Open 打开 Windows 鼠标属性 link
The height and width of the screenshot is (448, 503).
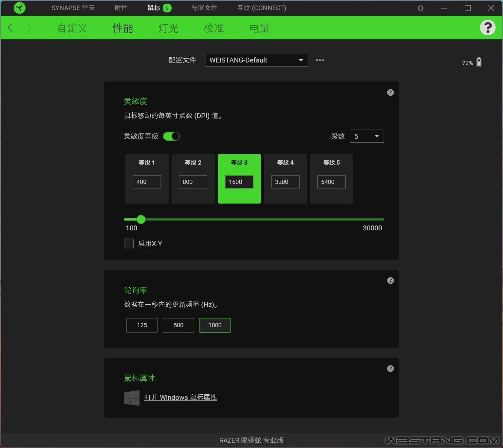[x=181, y=398]
